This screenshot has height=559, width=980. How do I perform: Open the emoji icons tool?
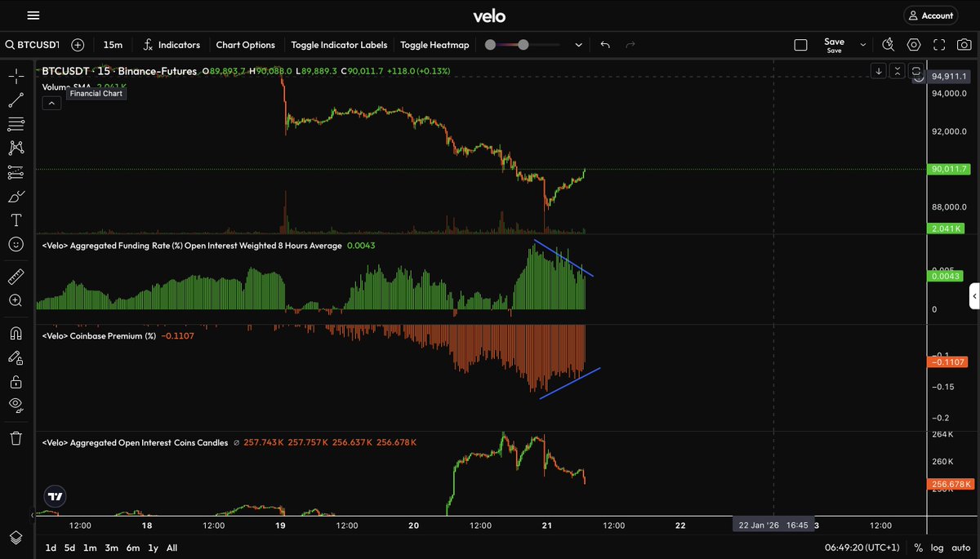tap(16, 244)
